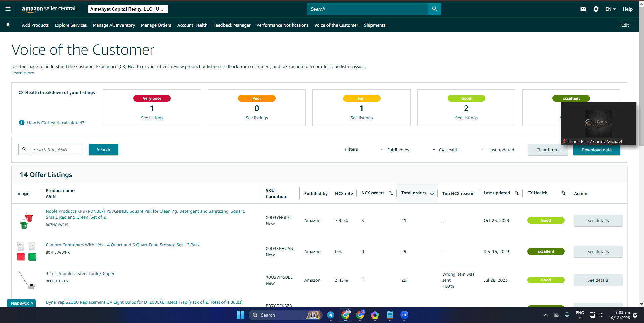Expand the CX Health filter

pos(445,150)
